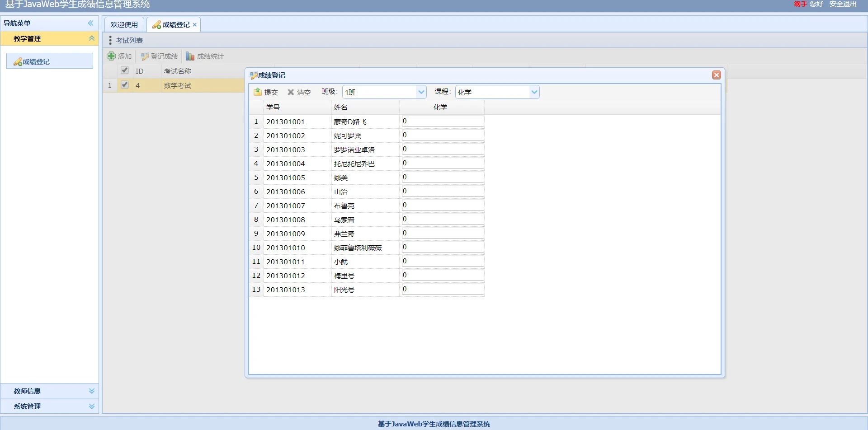The image size is (868, 430).
Task: Click student number 201301010
Action: (x=286, y=248)
